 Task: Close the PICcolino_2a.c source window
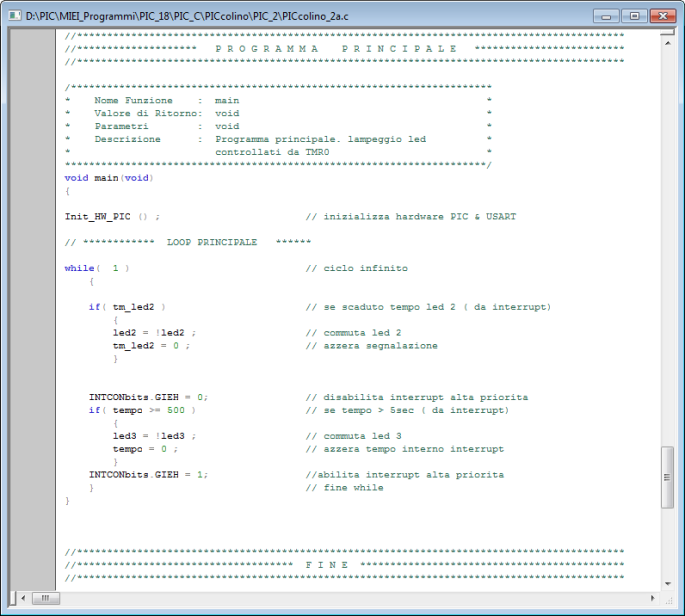(x=661, y=16)
